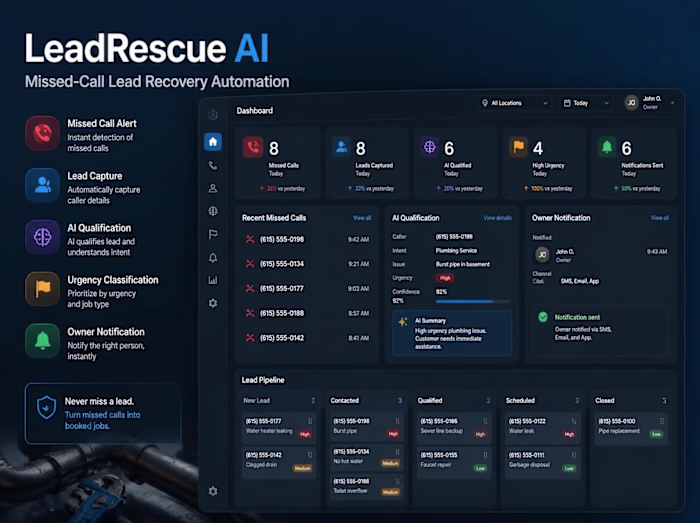The height and width of the screenshot is (523, 700).
Task: Open card menu for (615) 555-0166 Sewer line backup
Action: pyautogui.click(x=485, y=421)
